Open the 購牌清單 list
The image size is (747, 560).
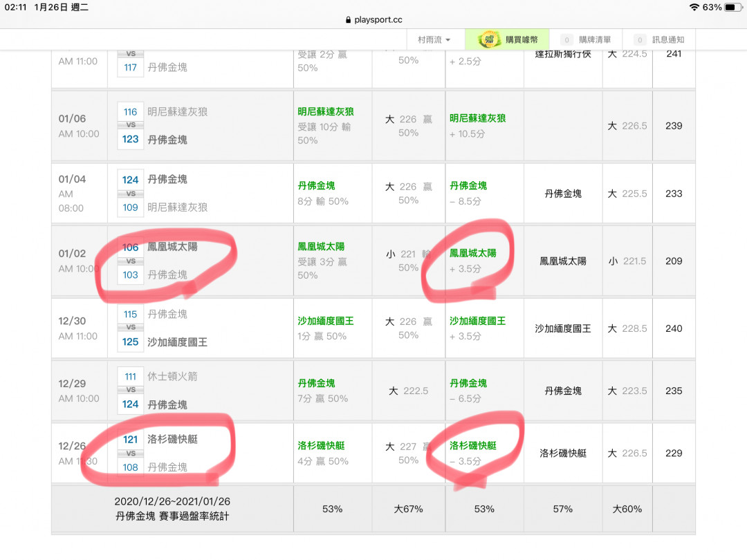(586, 39)
